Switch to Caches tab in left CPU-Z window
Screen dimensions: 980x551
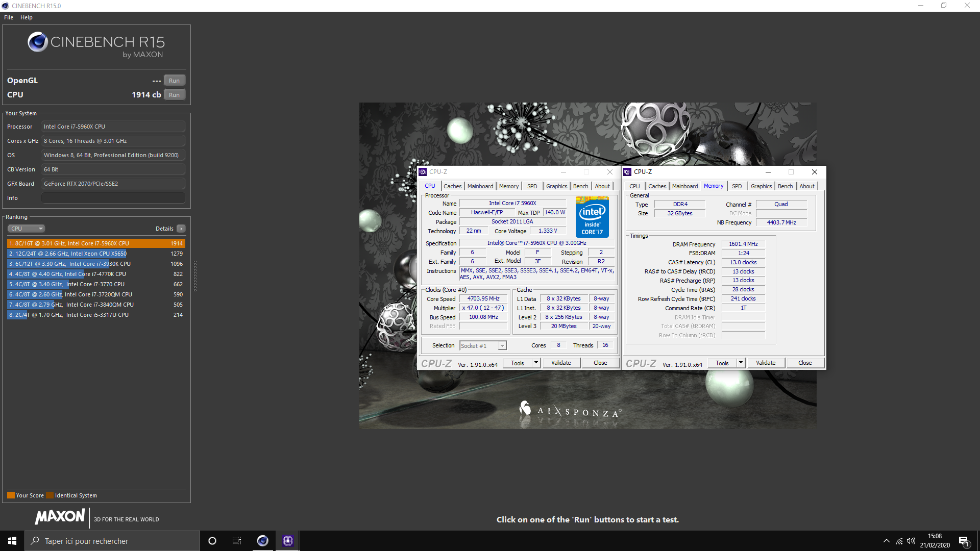click(x=452, y=186)
